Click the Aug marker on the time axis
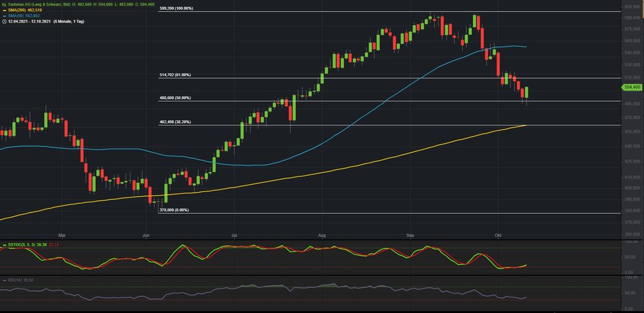Image resolution: width=644 pixels, height=313 pixels. tap(320, 236)
